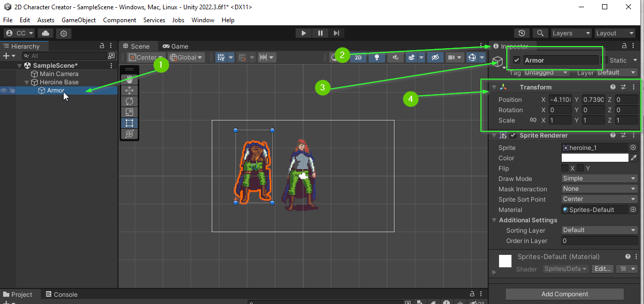The height and width of the screenshot is (304, 644).
Task: Toggle 2D scene view mode
Action: pos(358,57)
